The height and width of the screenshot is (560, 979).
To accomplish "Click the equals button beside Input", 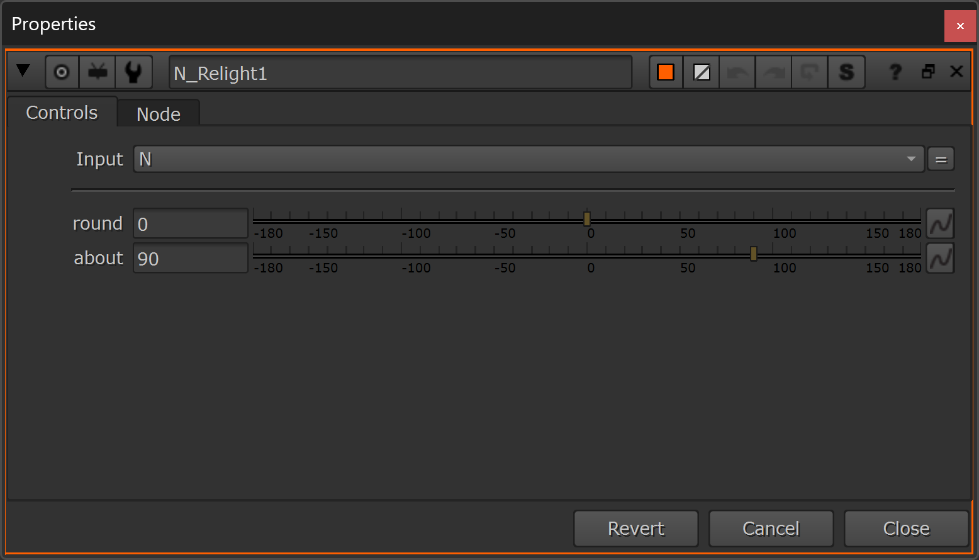I will point(941,159).
